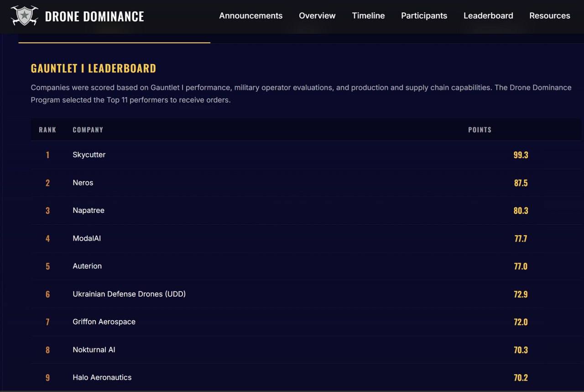This screenshot has height=392, width=584.
Task: Select the Skycutter row in leaderboard
Action: [x=89, y=155]
